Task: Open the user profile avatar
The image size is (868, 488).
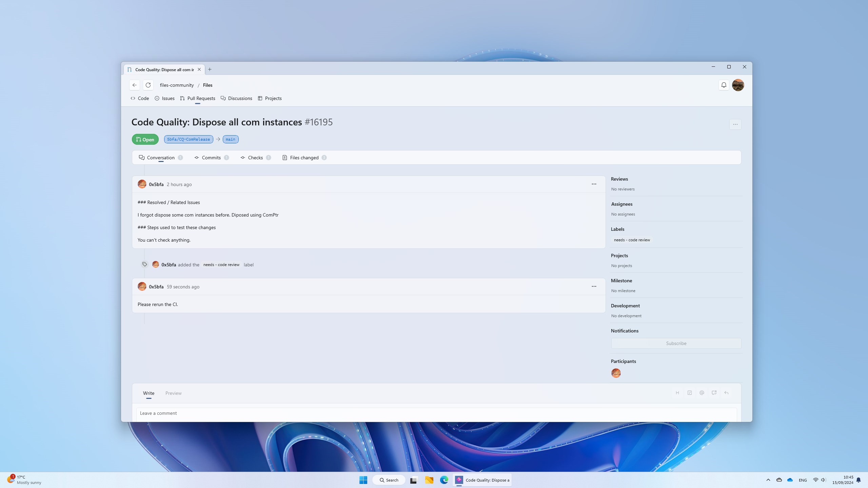Action: tap(738, 85)
